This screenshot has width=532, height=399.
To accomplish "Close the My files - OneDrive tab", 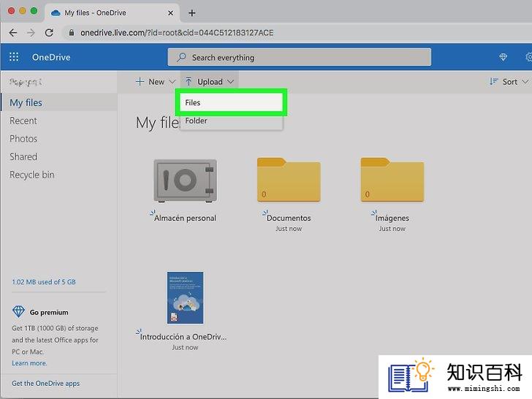I will pyautogui.click(x=170, y=13).
